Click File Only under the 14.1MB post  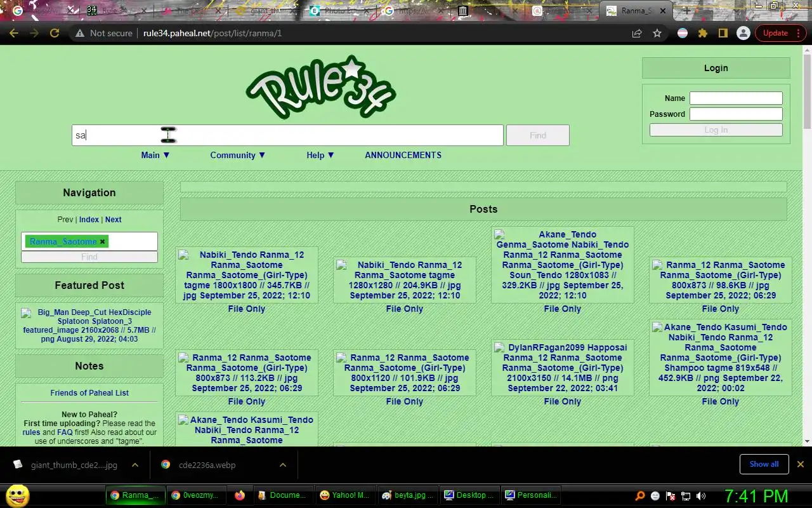coord(563,401)
